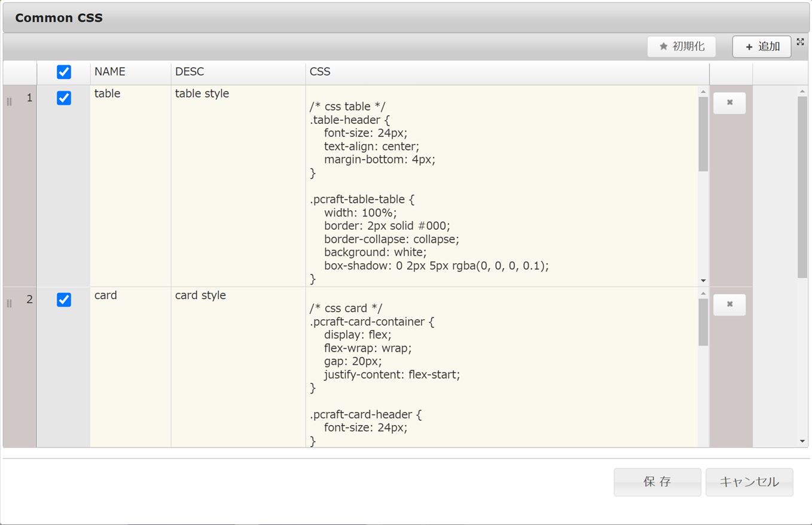Click the '.table-header {' selector line
Screen dimensions: 812x525
click(350, 120)
